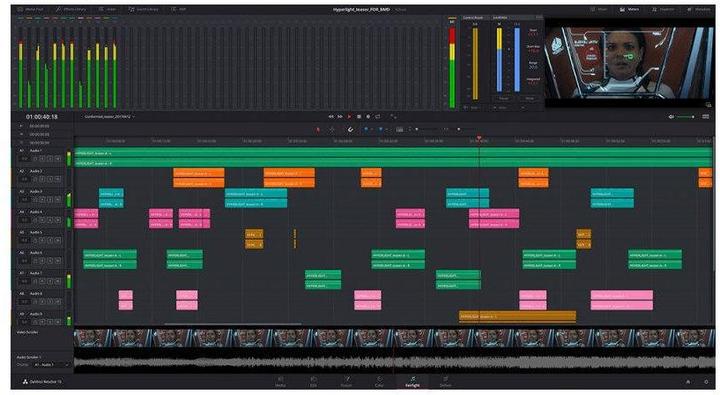Open the ADR panel
This screenshot has height=395, width=720.
click(x=179, y=9)
